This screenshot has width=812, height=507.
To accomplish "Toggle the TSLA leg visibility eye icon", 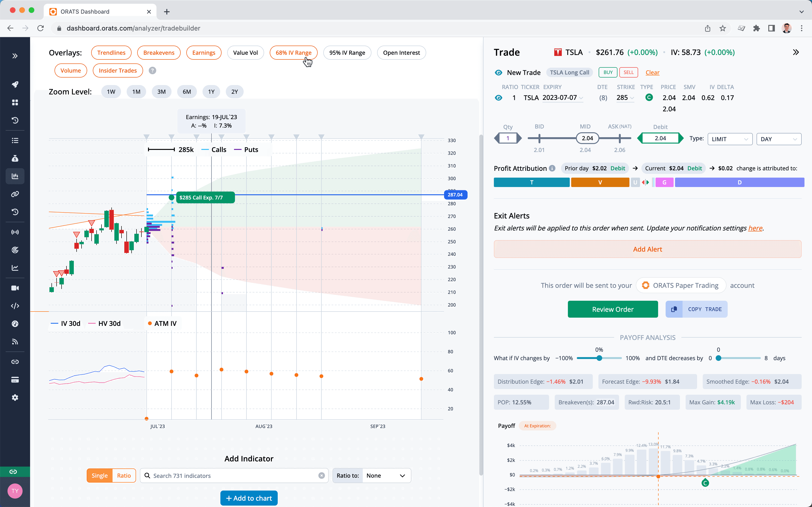I will pyautogui.click(x=499, y=97).
